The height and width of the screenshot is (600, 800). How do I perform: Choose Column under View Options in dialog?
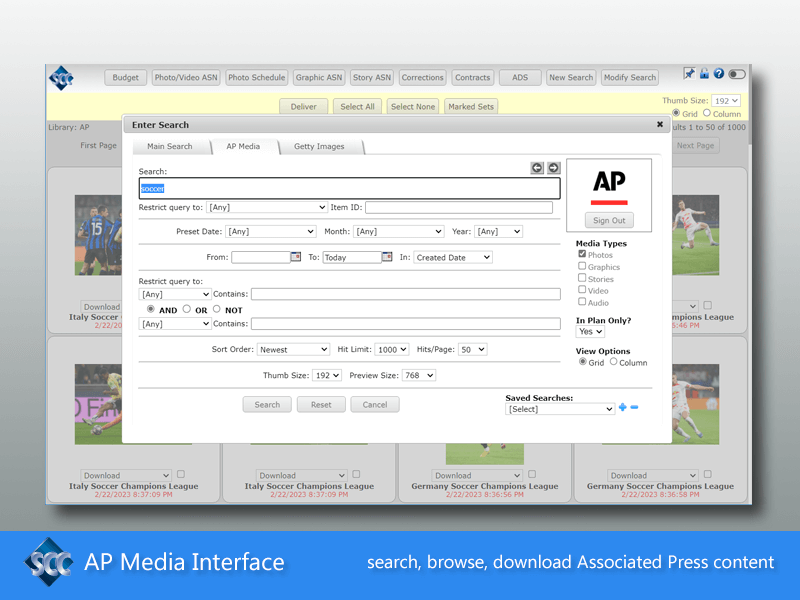613,362
